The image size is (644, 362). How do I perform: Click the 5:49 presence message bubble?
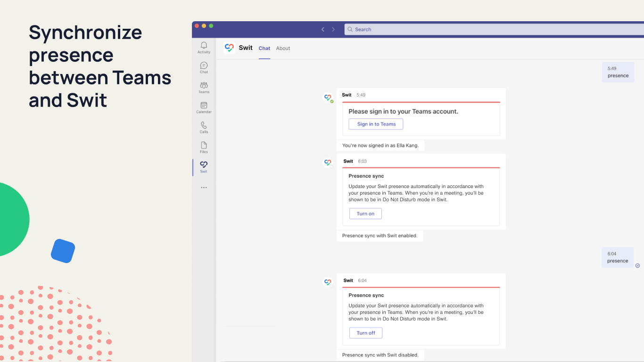(618, 72)
